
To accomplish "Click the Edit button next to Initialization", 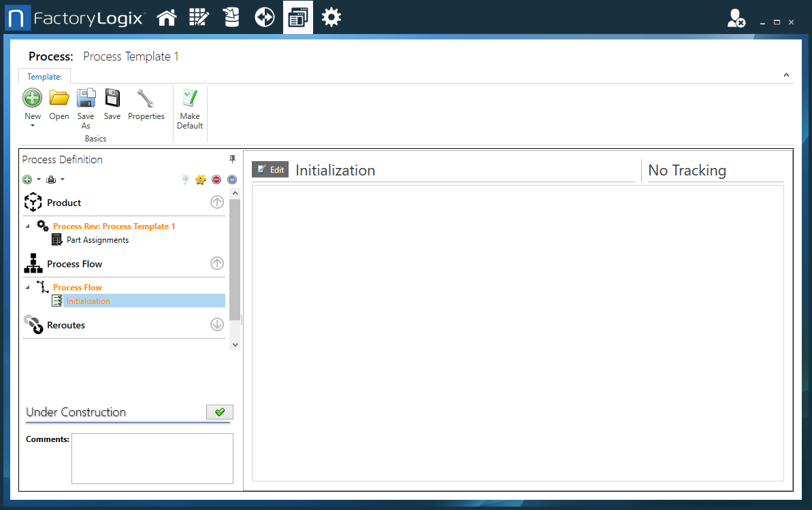I will click(270, 169).
